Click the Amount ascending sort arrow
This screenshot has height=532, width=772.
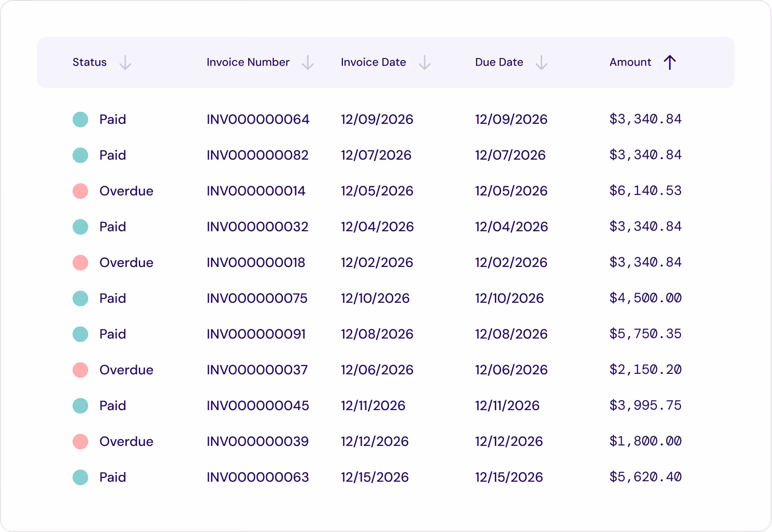670,62
